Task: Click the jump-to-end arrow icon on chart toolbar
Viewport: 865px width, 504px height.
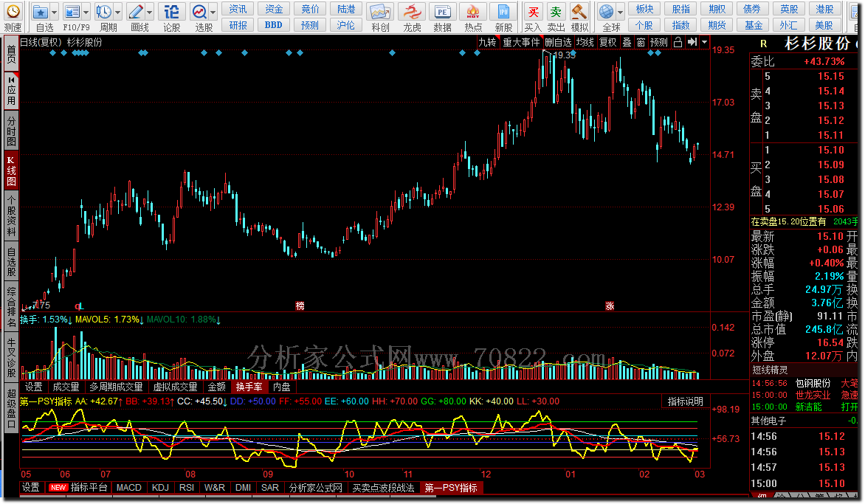Action: (x=692, y=42)
